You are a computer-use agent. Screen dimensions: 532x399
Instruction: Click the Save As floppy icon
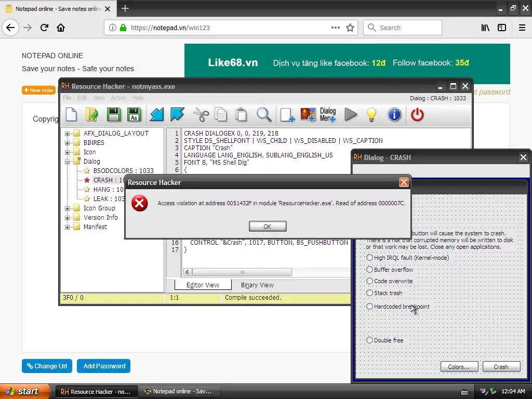click(x=134, y=115)
